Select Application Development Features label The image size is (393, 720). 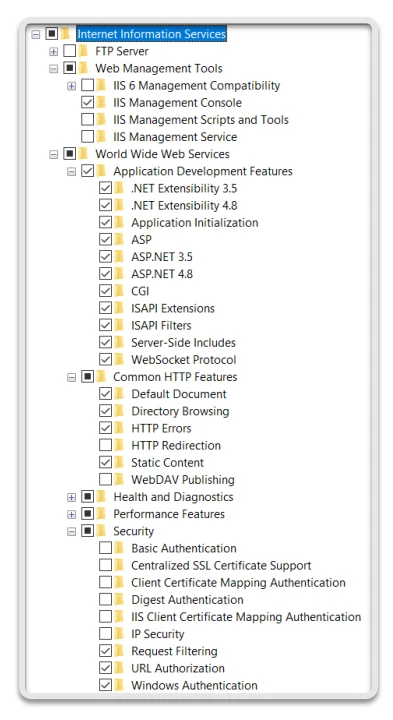pyautogui.click(x=203, y=171)
